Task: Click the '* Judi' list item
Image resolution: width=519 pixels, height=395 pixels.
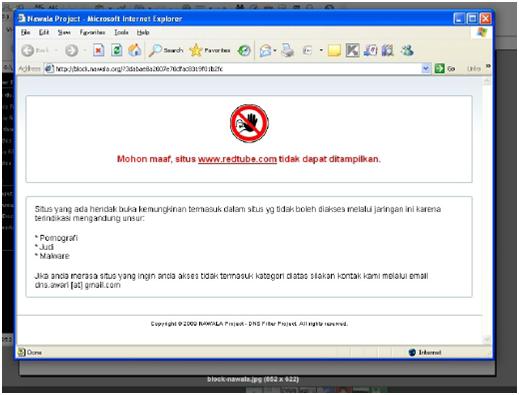Action: click(x=44, y=247)
